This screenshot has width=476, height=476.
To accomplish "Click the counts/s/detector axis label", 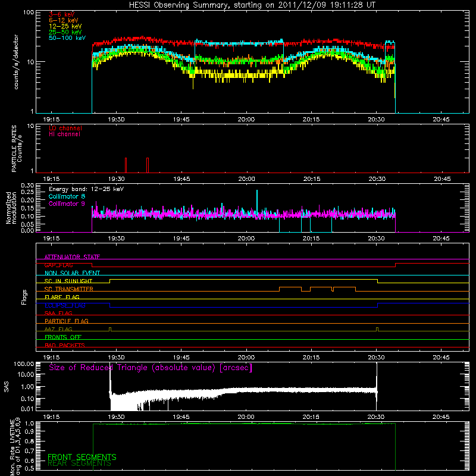I will (x=16, y=62).
